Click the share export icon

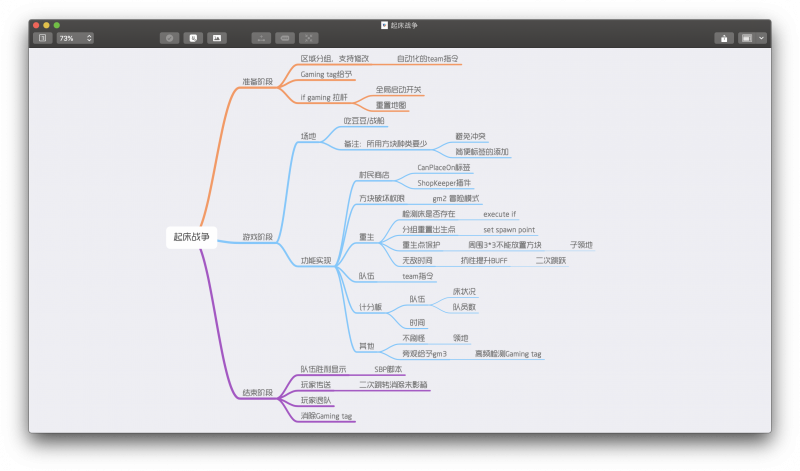click(x=723, y=38)
